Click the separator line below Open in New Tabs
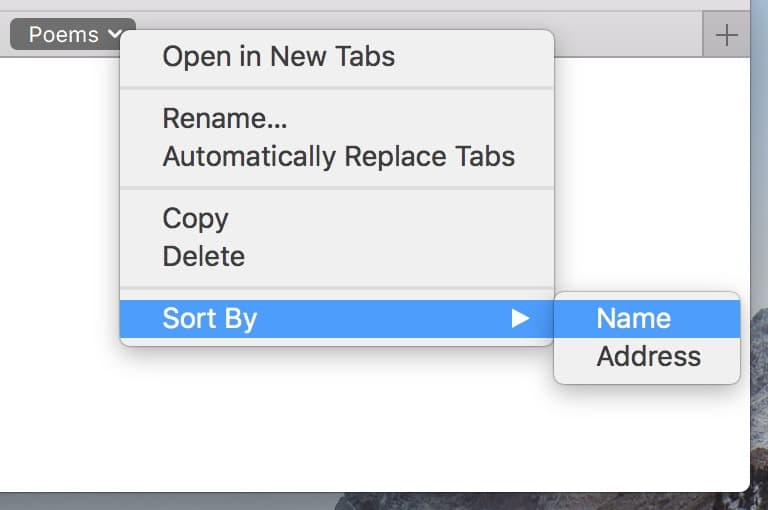The height and width of the screenshot is (510, 768). [x=336, y=88]
